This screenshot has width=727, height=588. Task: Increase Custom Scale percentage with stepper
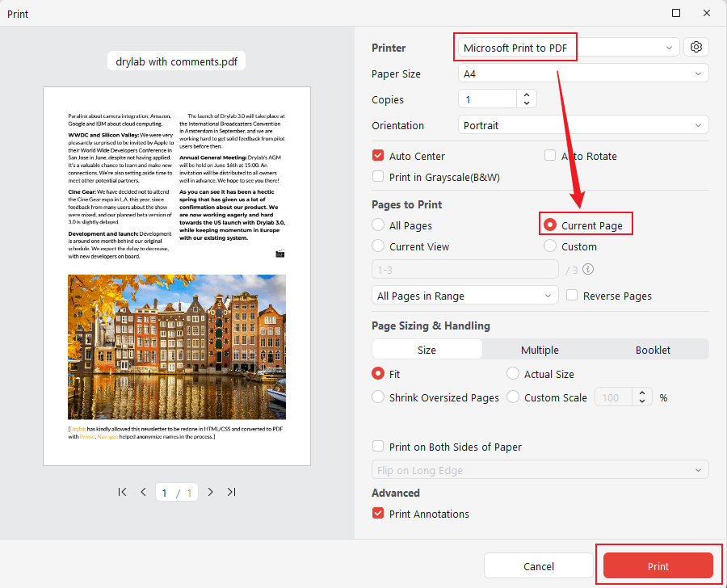[x=642, y=393]
